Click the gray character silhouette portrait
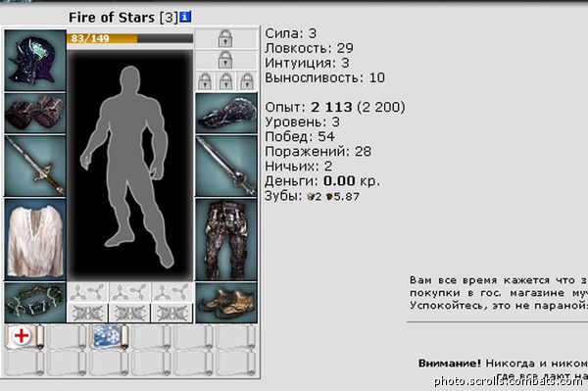Screen dimensions: 588x391 [129, 166]
